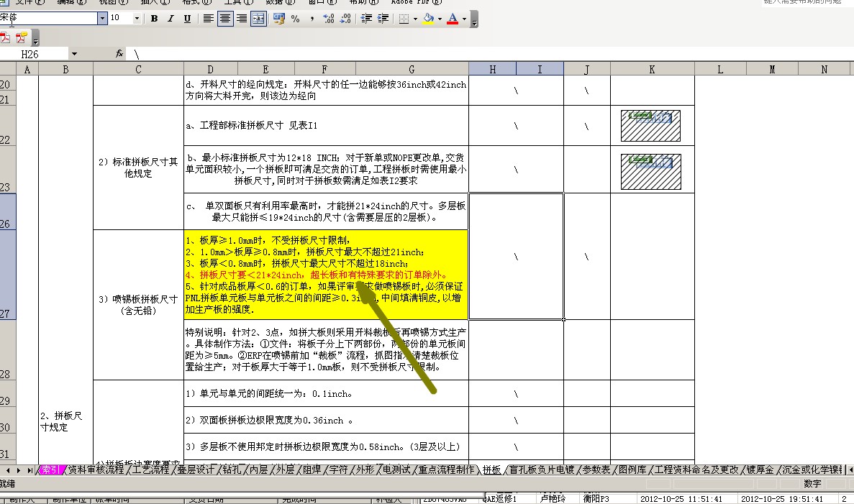
Task: Click embedded object in row 22
Action: tap(650, 126)
